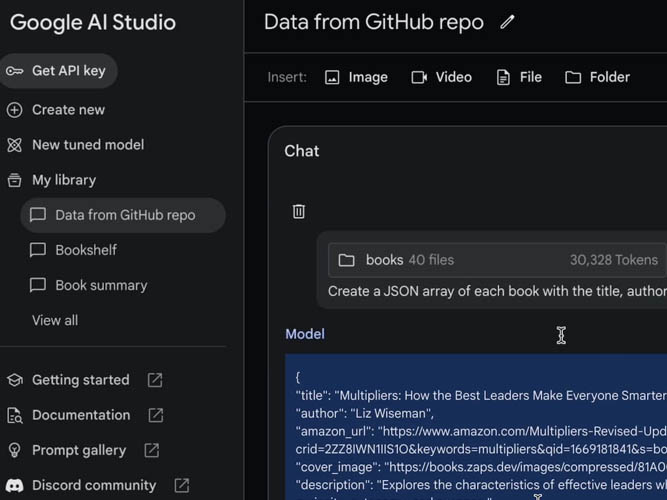Insert a Video into the prompt

pyautogui.click(x=441, y=77)
